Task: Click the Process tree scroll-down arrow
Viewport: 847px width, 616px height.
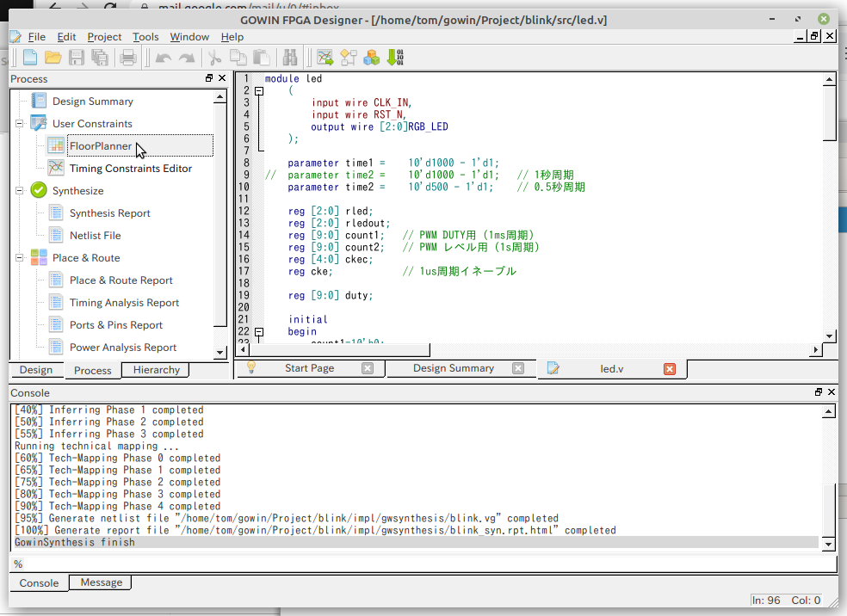Action: (219, 353)
